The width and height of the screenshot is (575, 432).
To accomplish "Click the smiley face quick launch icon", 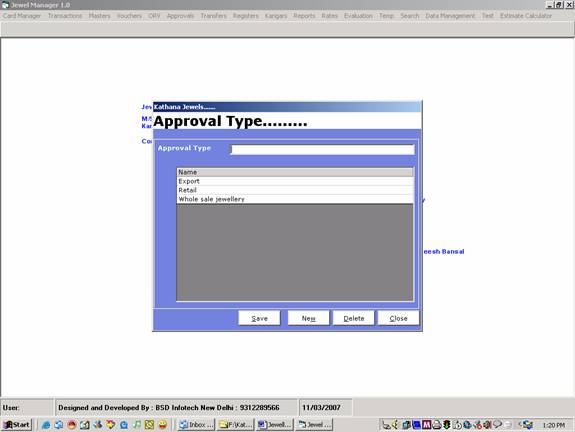I will pyautogui.click(x=163, y=425).
